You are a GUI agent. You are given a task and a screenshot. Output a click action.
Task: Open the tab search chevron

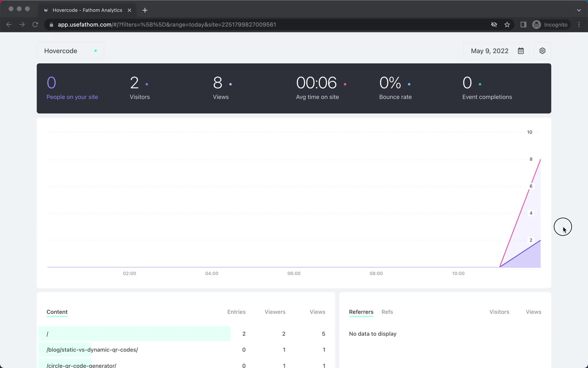(x=579, y=10)
